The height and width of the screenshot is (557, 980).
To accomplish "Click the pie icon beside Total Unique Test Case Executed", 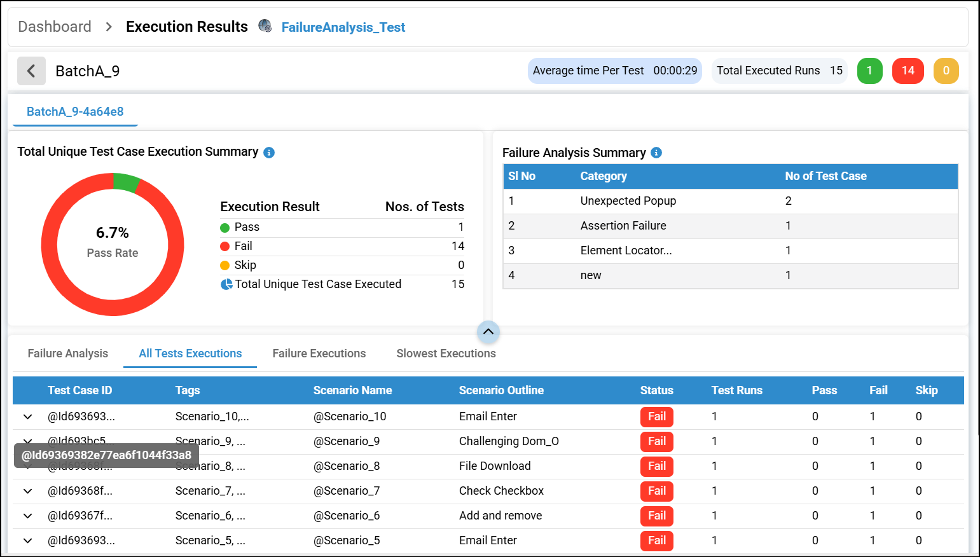I will pos(226,284).
